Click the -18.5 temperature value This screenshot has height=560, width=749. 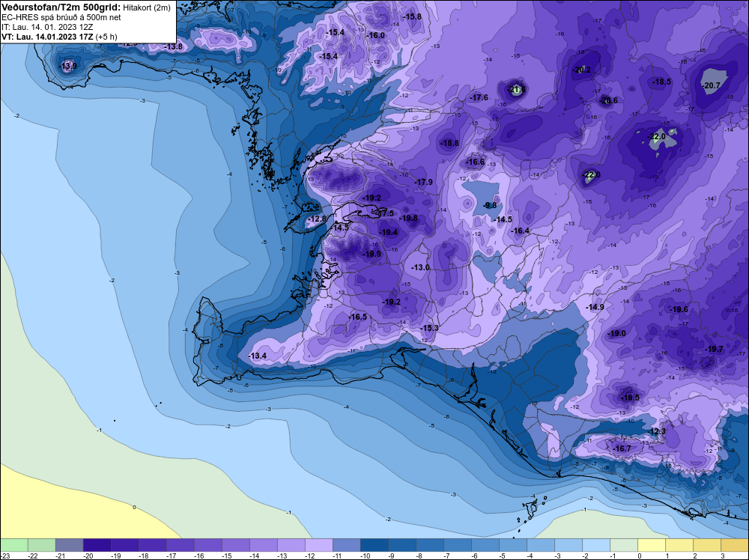pos(662,82)
